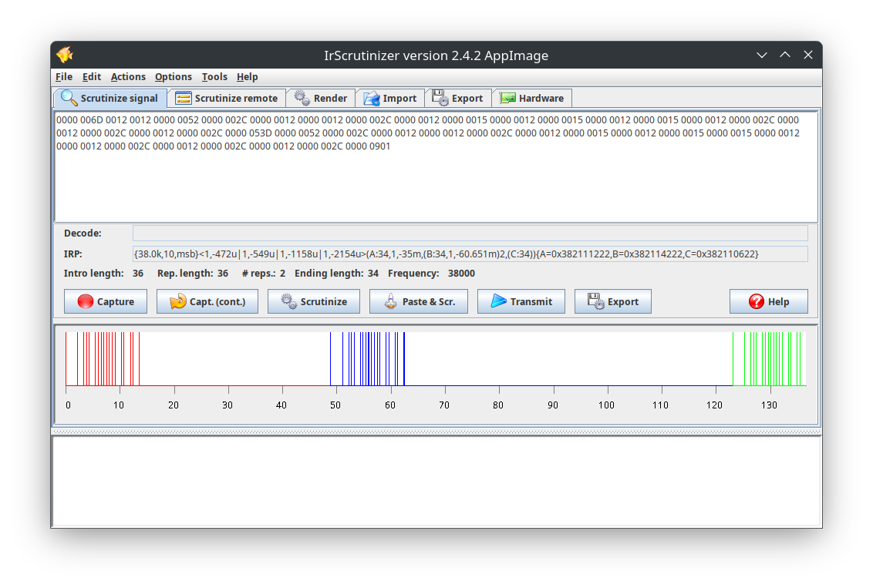Click axis label 40 on the signal plot
Screen dimensions: 873x588
281,405
